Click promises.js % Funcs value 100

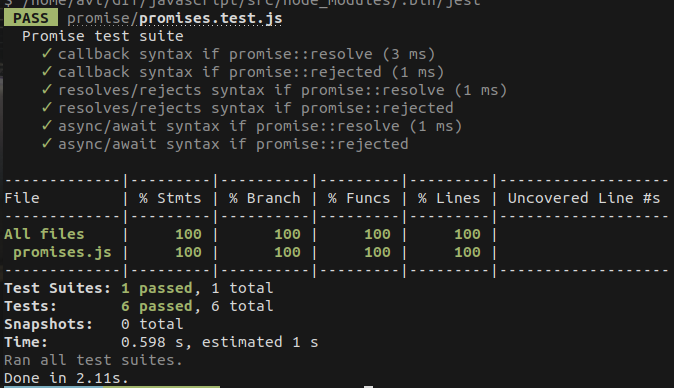377,252
